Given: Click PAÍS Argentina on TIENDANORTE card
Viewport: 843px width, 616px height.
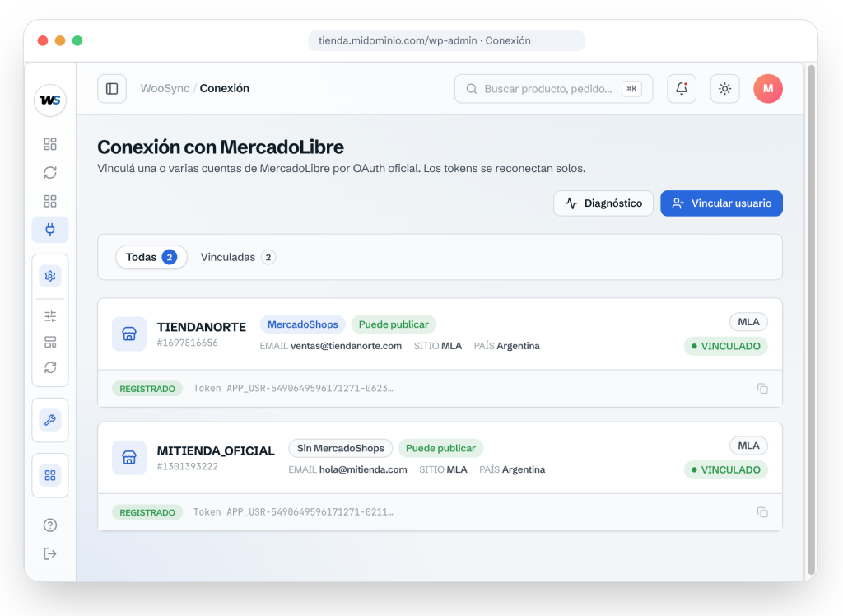Looking at the screenshot, I should click(x=507, y=346).
